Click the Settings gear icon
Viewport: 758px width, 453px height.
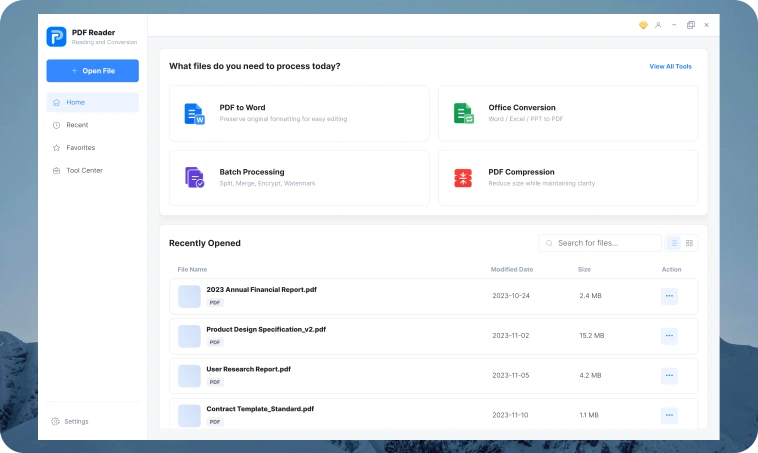pyautogui.click(x=56, y=422)
